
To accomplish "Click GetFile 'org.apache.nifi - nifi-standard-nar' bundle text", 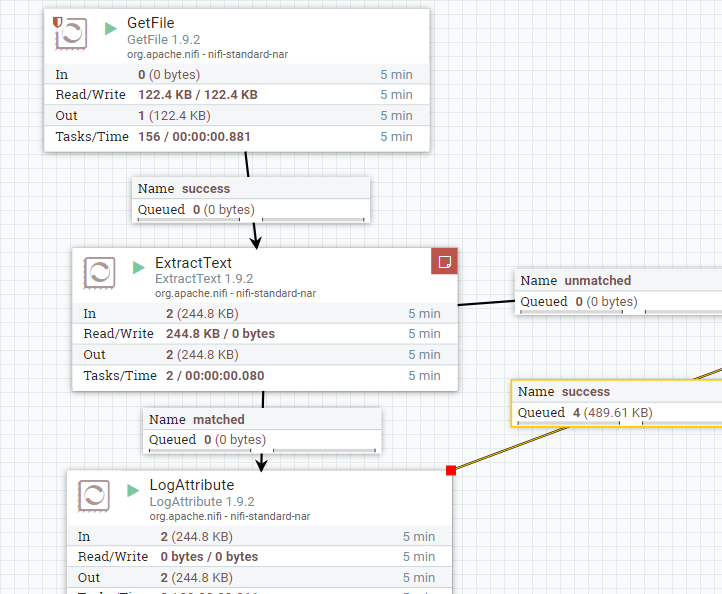I will point(208,54).
